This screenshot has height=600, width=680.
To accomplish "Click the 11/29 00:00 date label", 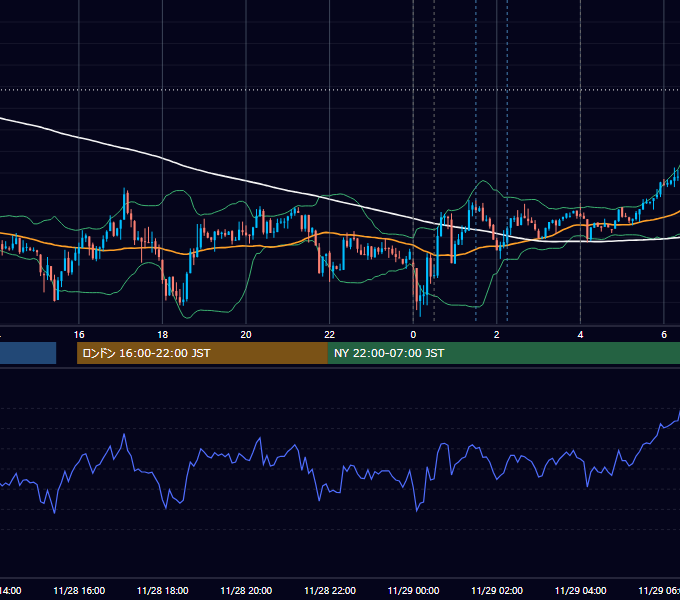I will [x=413, y=590].
